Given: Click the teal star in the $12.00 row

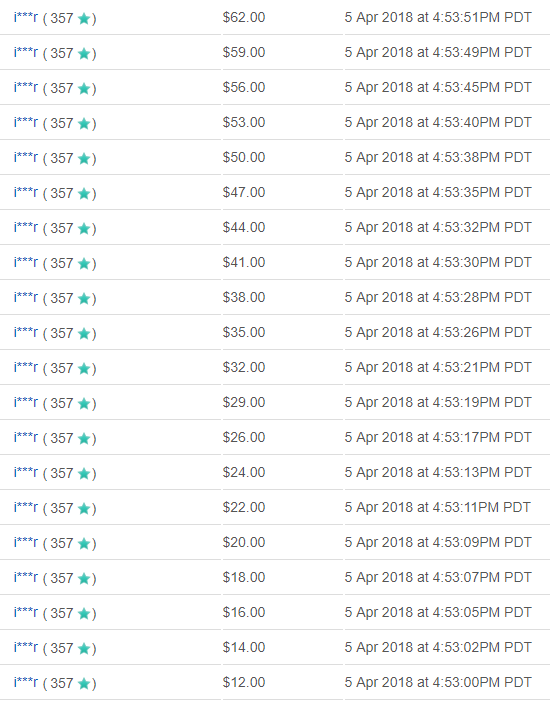Looking at the screenshot, I should click(x=84, y=683).
